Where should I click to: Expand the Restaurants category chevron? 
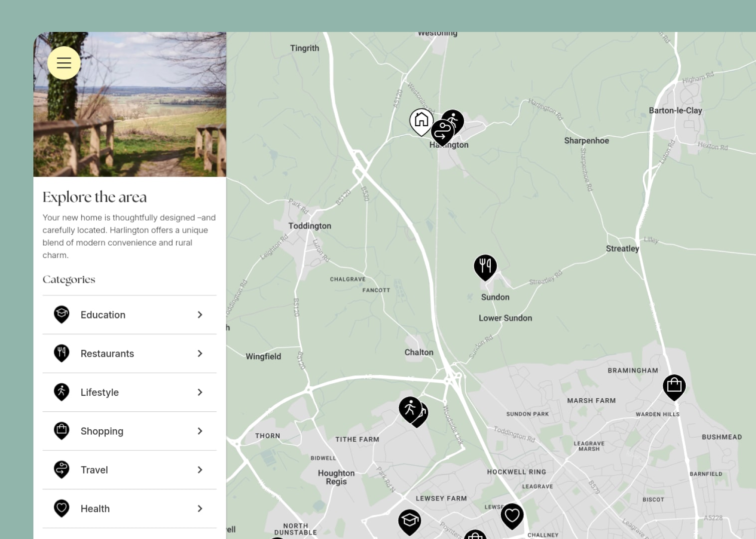pos(200,353)
